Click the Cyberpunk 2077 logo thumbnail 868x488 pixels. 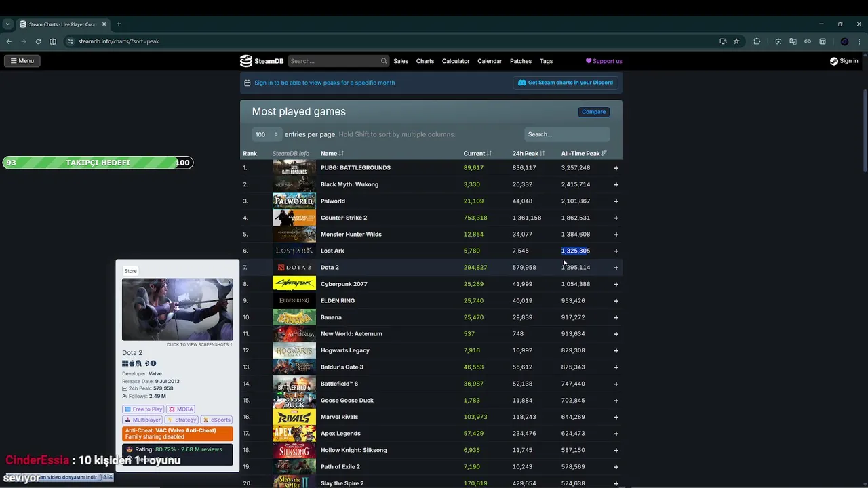[294, 284]
